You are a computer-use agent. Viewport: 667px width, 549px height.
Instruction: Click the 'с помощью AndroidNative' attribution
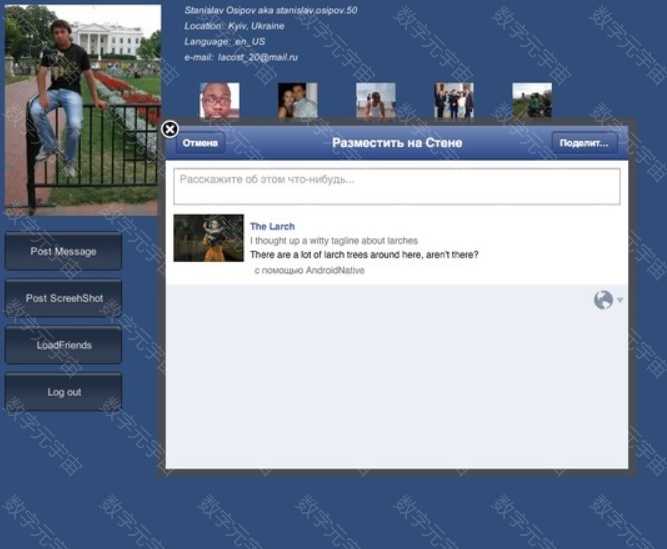pos(309,270)
